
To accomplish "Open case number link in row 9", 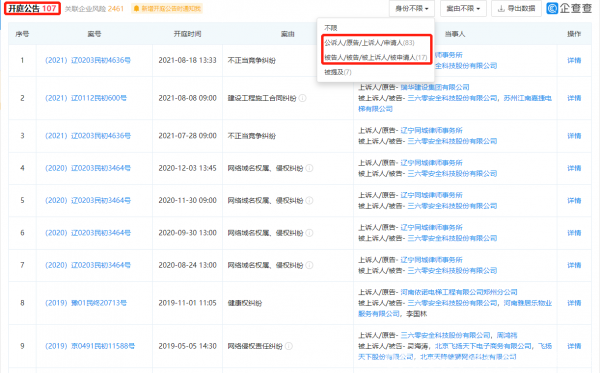I will click(90, 346).
